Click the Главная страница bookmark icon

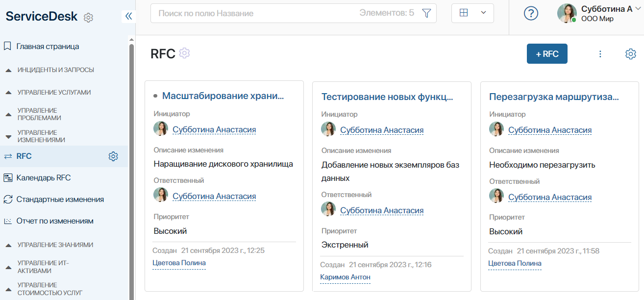point(7,47)
